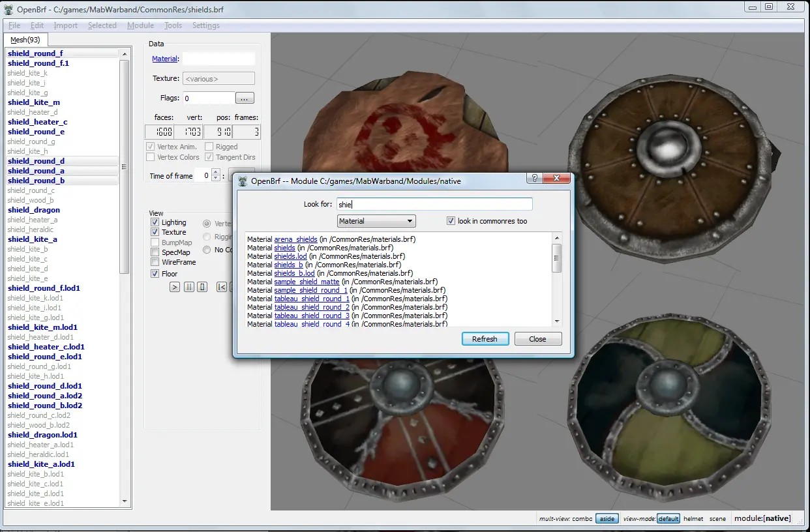Decrease the Time of frame value

click(216, 179)
